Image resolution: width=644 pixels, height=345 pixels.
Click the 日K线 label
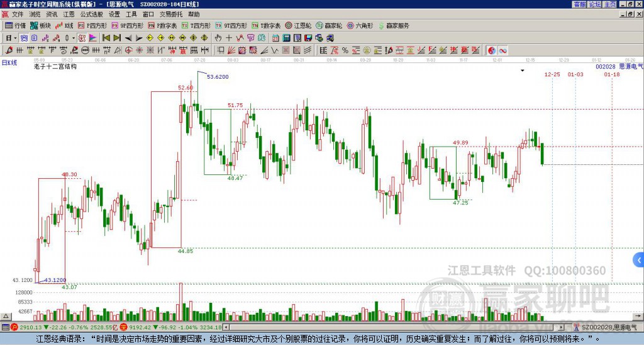pyautogui.click(x=9, y=62)
